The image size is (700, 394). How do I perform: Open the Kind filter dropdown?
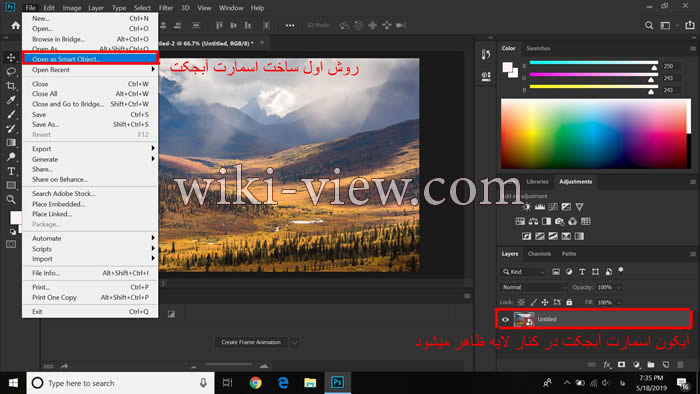point(523,272)
